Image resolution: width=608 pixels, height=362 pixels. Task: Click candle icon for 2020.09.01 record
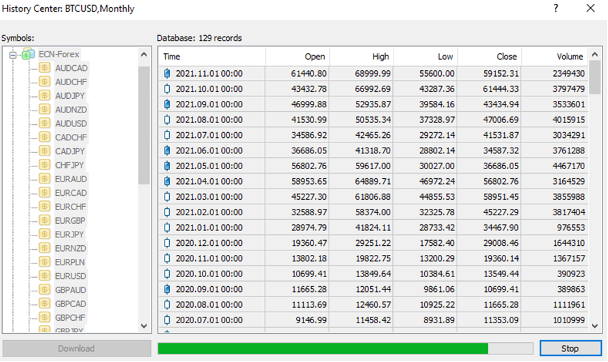167,289
